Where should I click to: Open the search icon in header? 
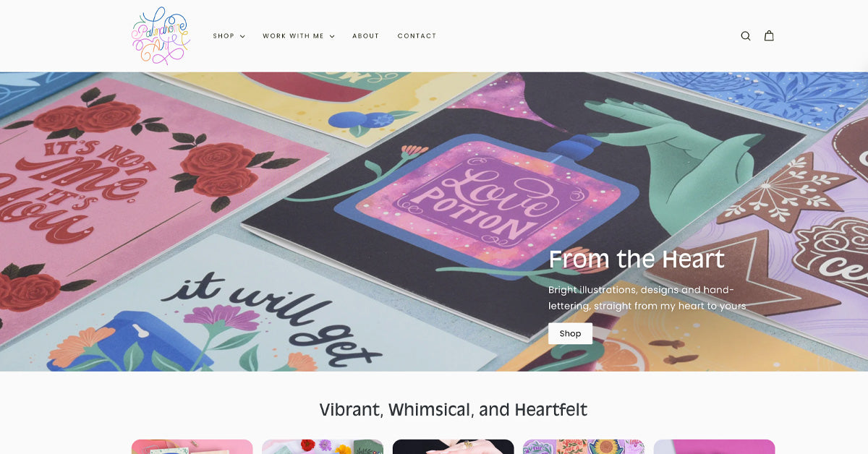tap(746, 36)
